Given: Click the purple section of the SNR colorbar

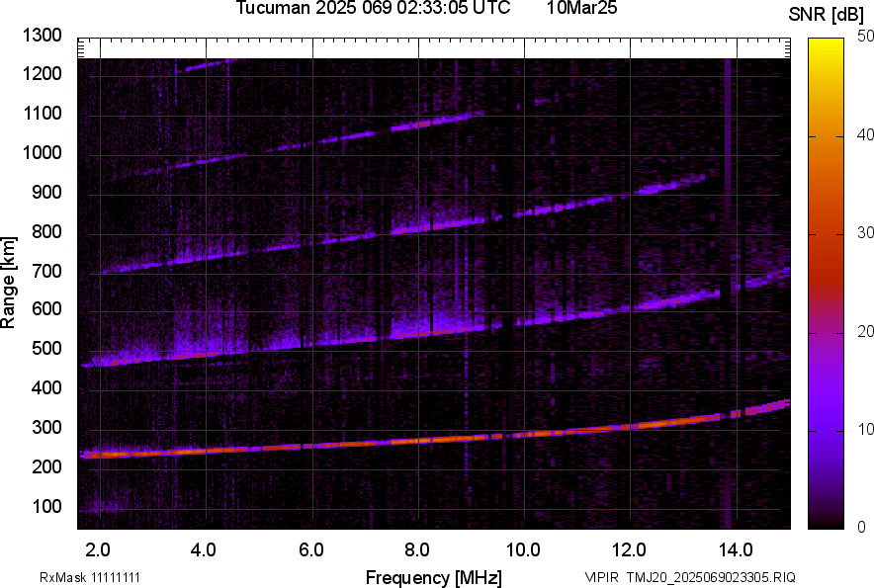Looking at the screenshot, I should coord(826,415).
